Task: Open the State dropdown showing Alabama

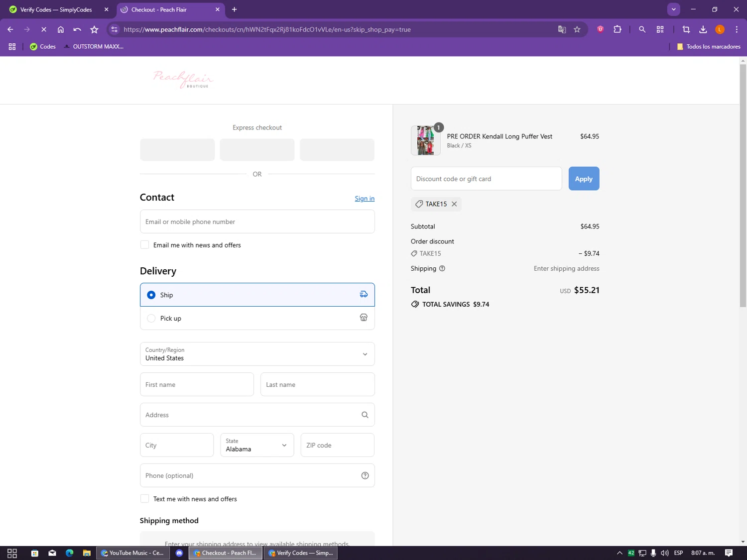Action: [x=257, y=445]
